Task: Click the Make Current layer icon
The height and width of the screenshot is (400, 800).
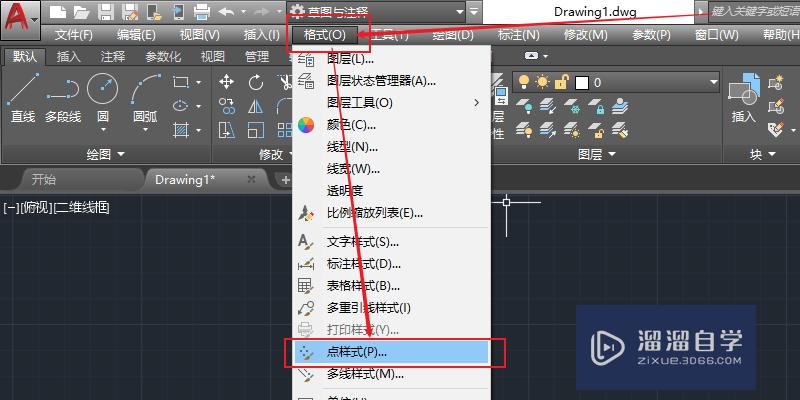Action: tap(619, 106)
